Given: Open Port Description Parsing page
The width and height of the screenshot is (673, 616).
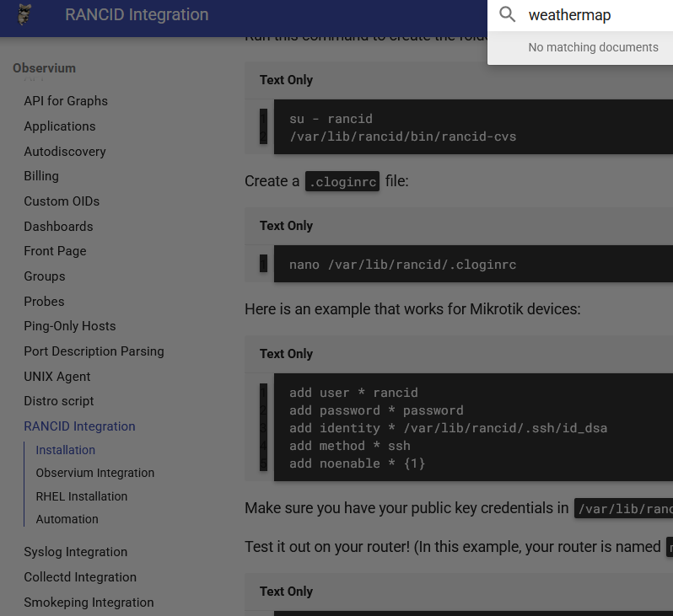Looking at the screenshot, I should click(94, 351).
